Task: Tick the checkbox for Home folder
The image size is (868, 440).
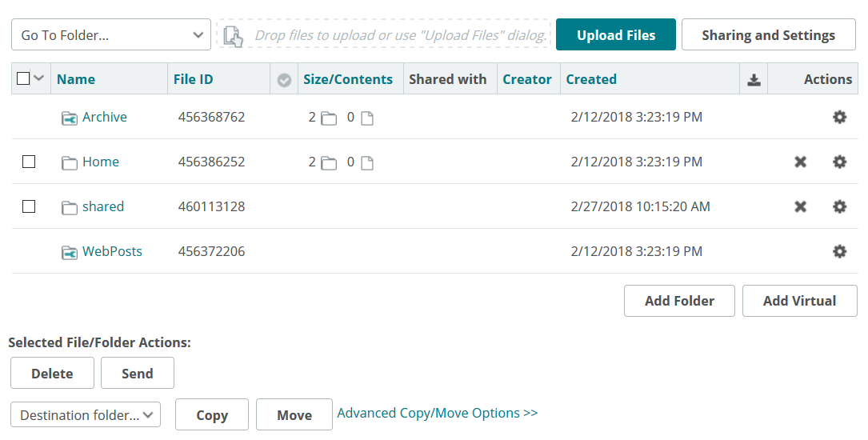Action: click(x=29, y=162)
